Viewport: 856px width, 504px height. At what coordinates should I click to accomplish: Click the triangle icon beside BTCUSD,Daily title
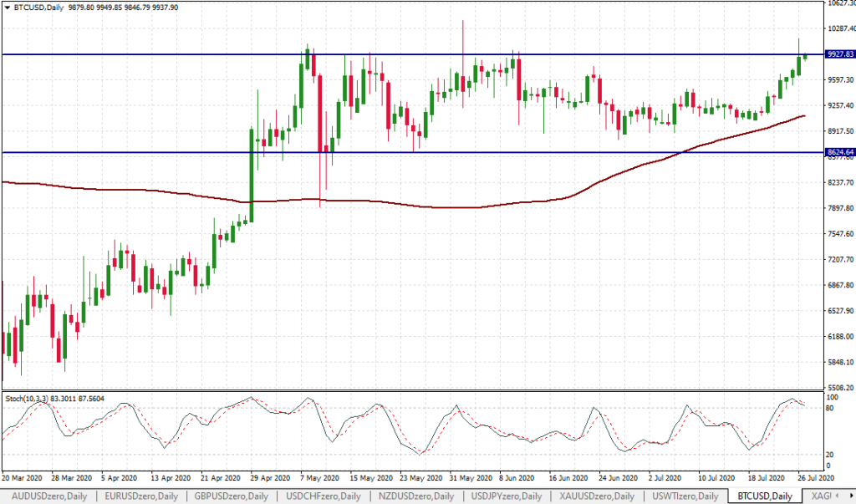pyautogui.click(x=8, y=6)
